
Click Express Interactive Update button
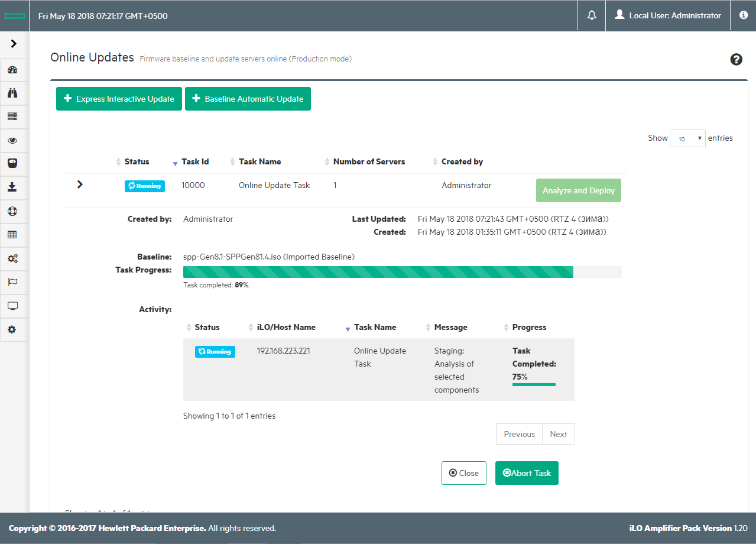point(119,99)
